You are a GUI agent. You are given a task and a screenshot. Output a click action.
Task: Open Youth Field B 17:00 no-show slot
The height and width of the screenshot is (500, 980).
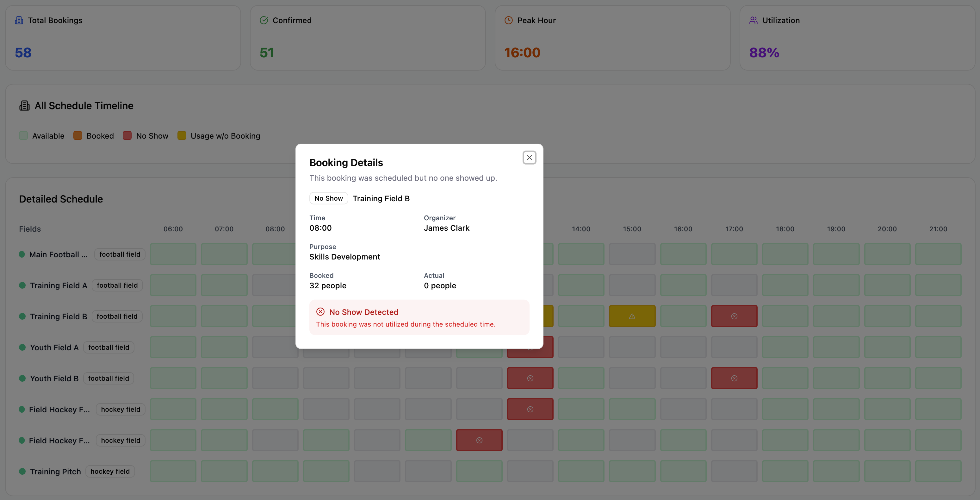click(734, 378)
